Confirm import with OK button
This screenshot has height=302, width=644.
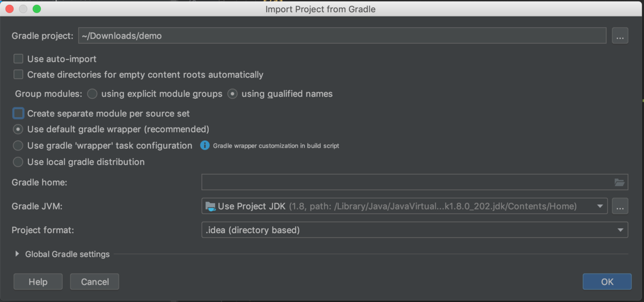pos(607,282)
